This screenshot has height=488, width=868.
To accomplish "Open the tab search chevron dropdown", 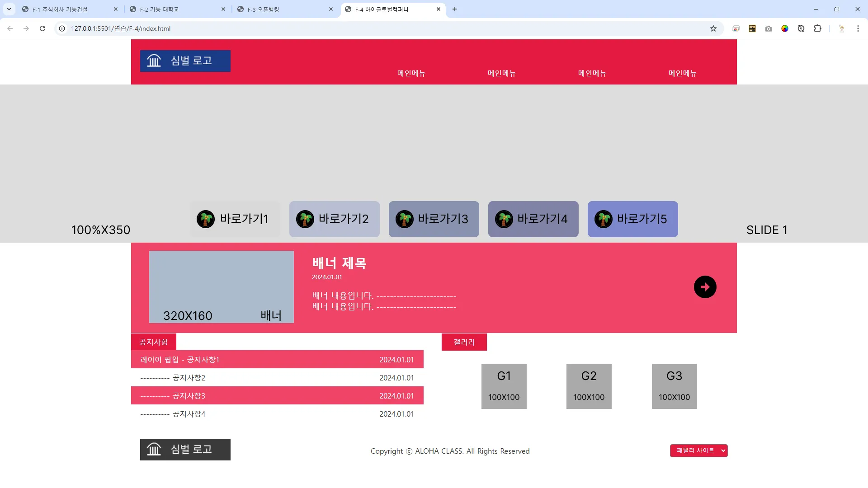I will (9, 9).
